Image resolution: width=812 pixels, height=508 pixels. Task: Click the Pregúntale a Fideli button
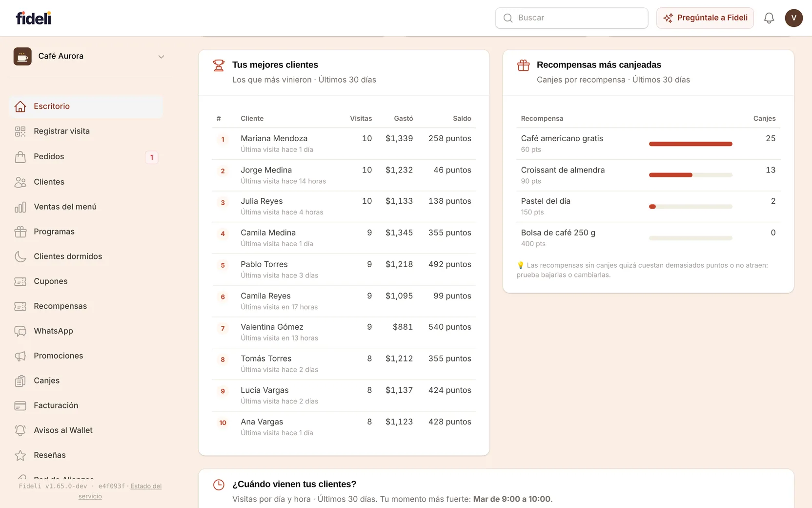click(x=705, y=18)
